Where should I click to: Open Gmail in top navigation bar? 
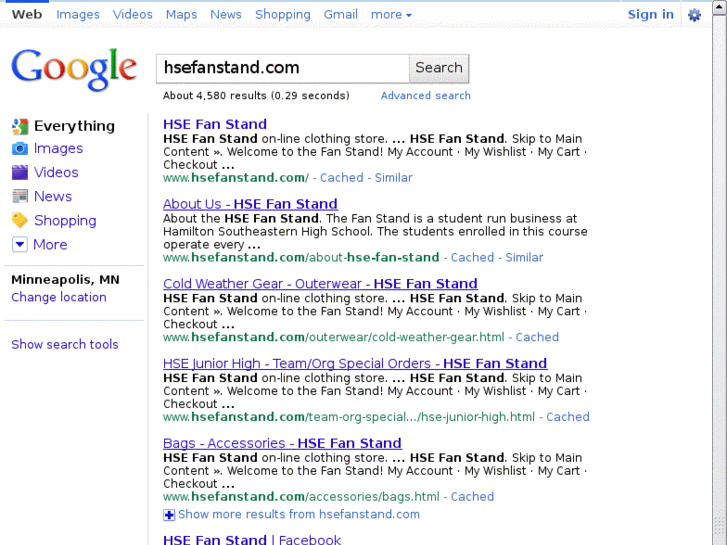tap(341, 14)
